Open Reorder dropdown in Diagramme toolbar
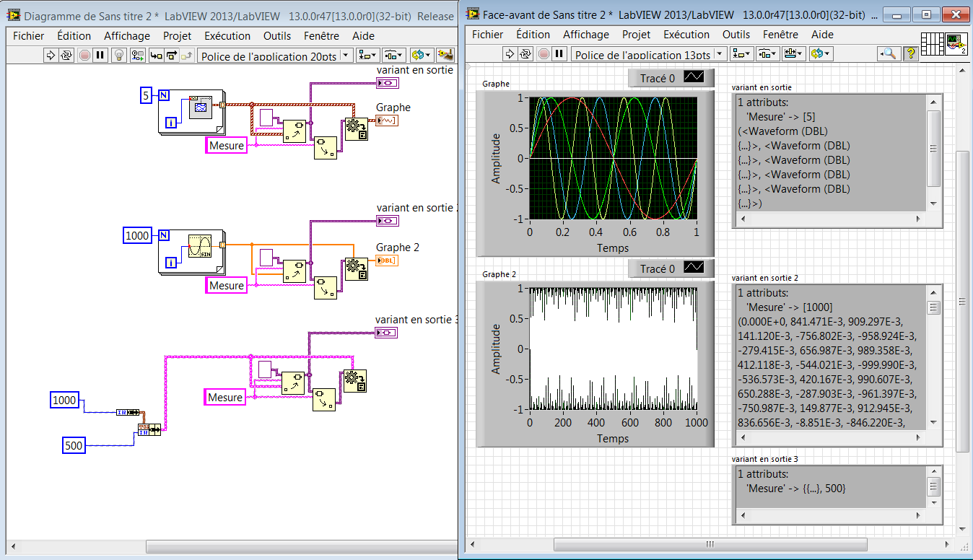Viewport: 973px width, 560px height. pyautogui.click(x=422, y=55)
